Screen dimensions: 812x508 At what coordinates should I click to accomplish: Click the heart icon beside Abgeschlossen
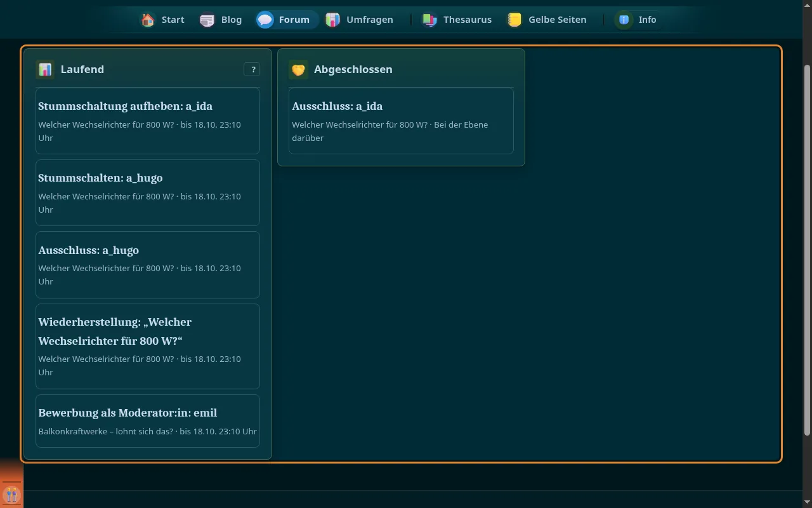(x=298, y=69)
